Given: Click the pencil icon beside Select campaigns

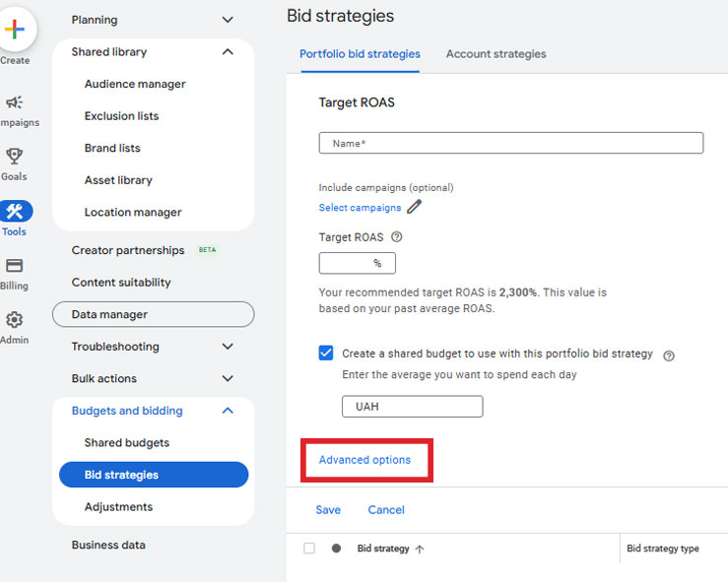Looking at the screenshot, I should tap(415, 207).
